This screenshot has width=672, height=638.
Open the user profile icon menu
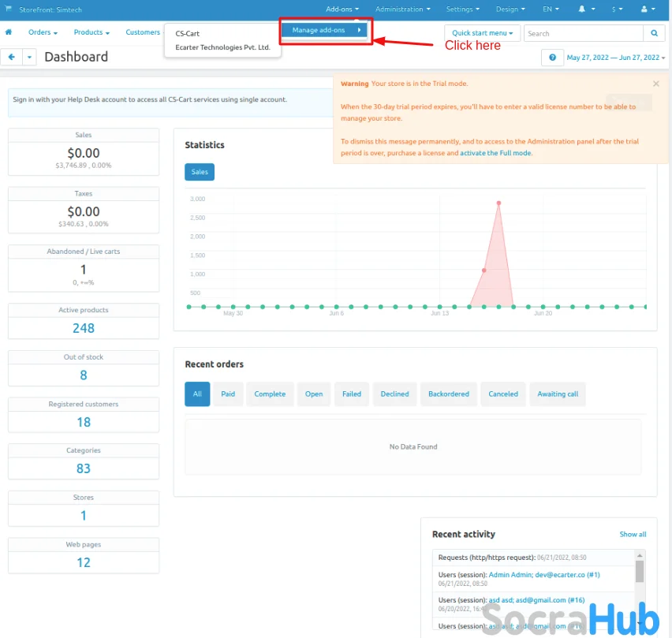pos(647,9)
